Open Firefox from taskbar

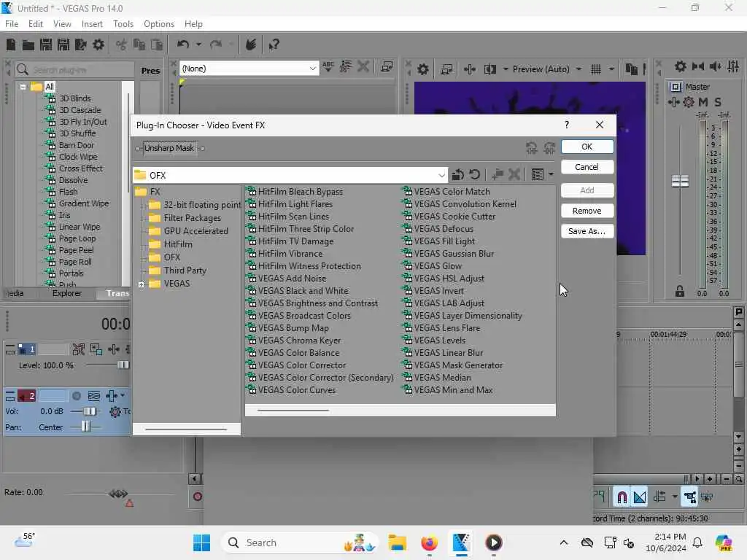429,542
